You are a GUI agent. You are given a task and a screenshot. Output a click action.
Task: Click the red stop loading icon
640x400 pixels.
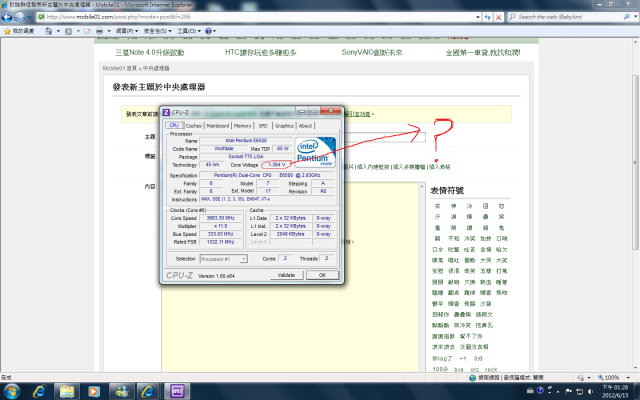pyautogui.click(x=498, y=17)
